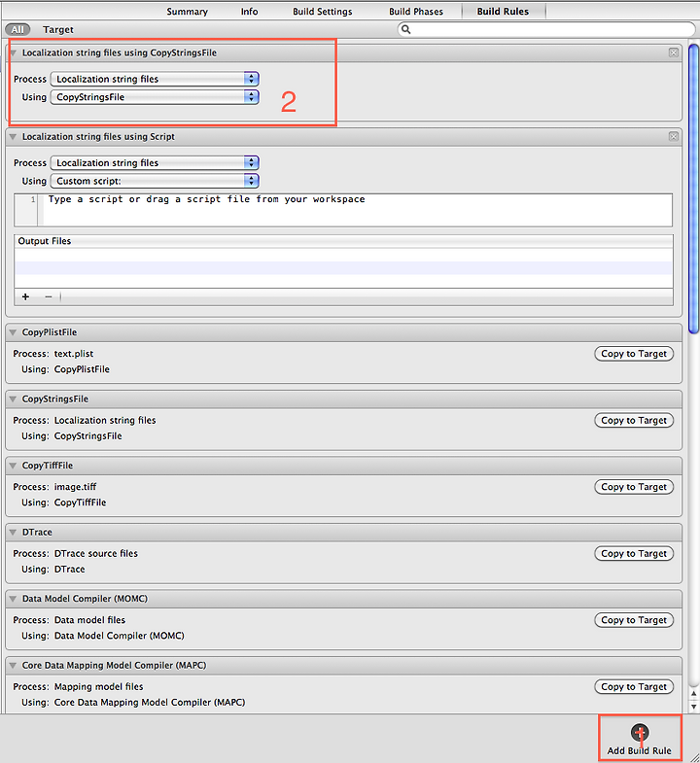Click into the custom script text area
This screenshot has height=763, width=700.
(358, 210)
